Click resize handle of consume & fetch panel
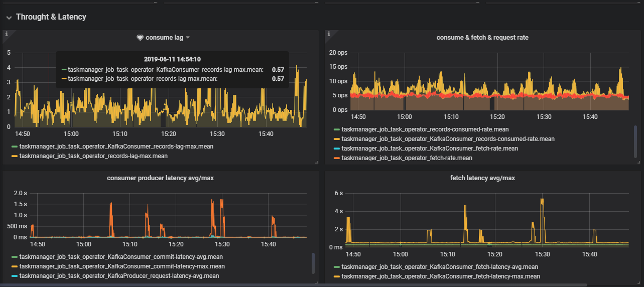The height and width of the screenshot is (287, 644). point(638,163)
